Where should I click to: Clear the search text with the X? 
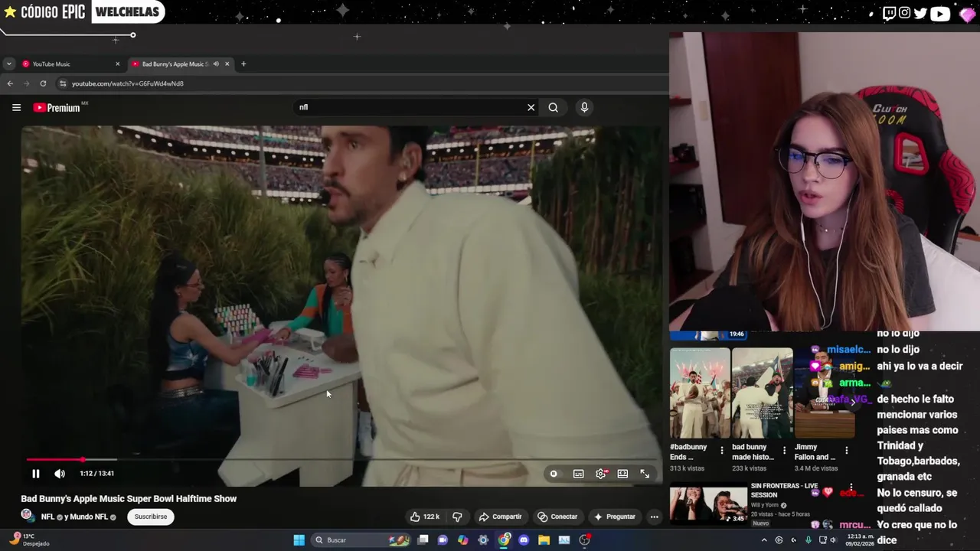pos(531,107)
